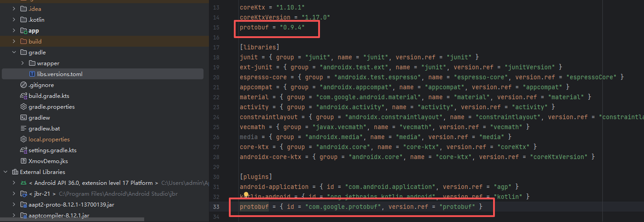644x222 pixels.
Task: Click the gradle.properties gear icon
Action: pyautogui.click(x=23, y=107)
